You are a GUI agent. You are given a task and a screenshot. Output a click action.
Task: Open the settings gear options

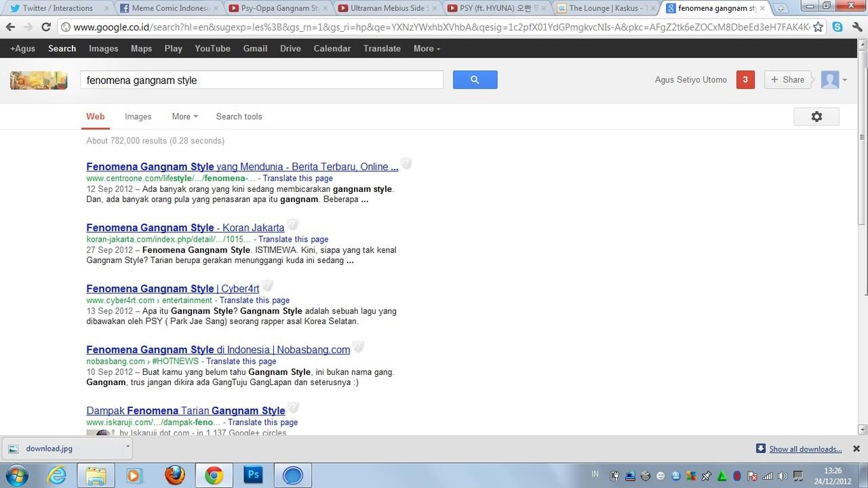pos(816,117)
